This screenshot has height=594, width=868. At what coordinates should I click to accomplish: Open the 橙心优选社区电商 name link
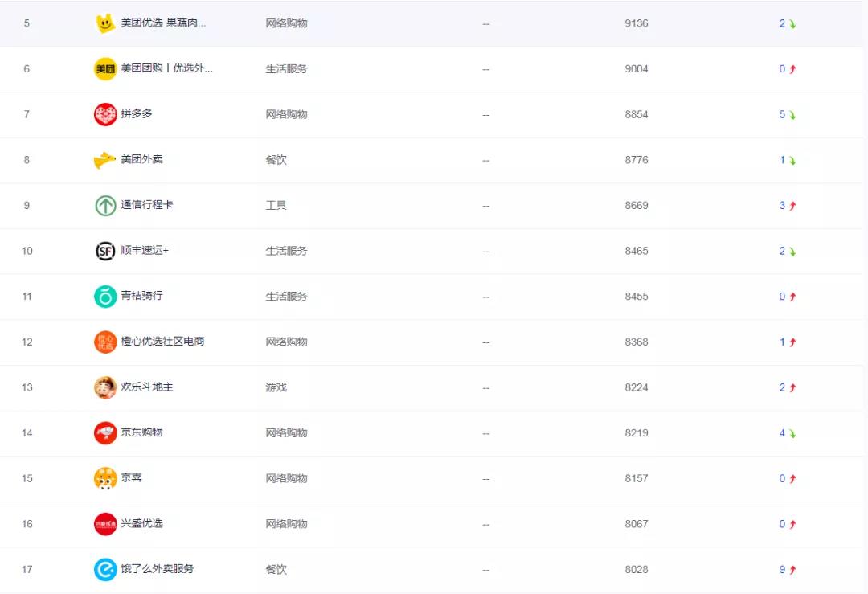[162, 342]
